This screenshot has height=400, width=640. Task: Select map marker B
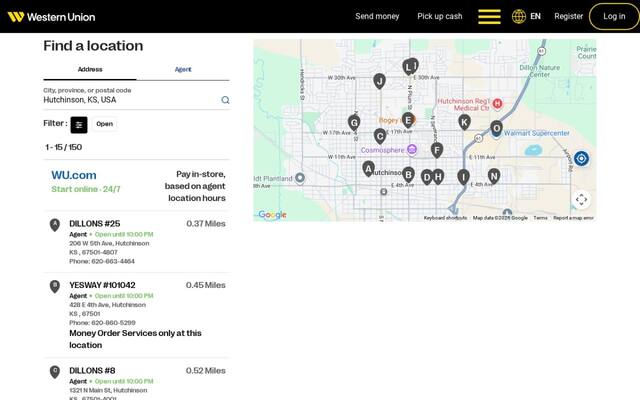click(x=408, y=175)
